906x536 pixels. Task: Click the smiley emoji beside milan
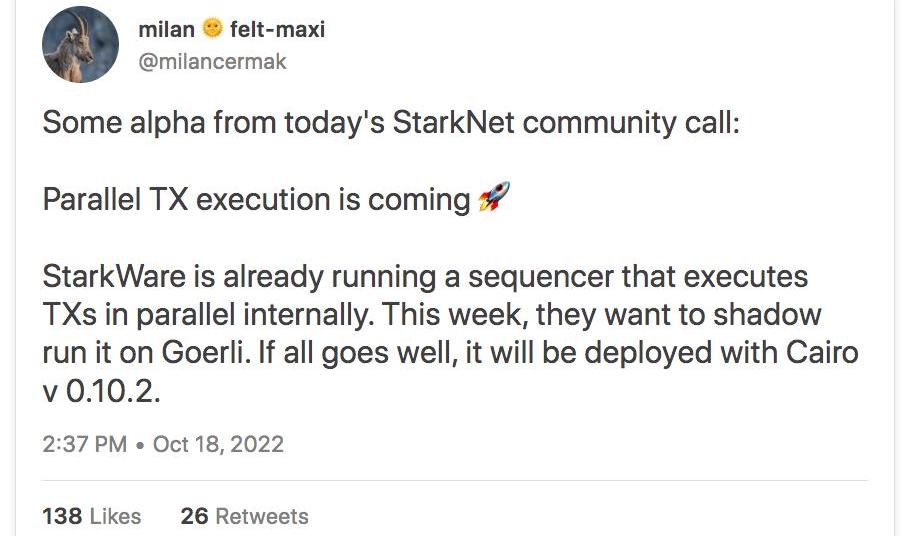coord(212,29)
